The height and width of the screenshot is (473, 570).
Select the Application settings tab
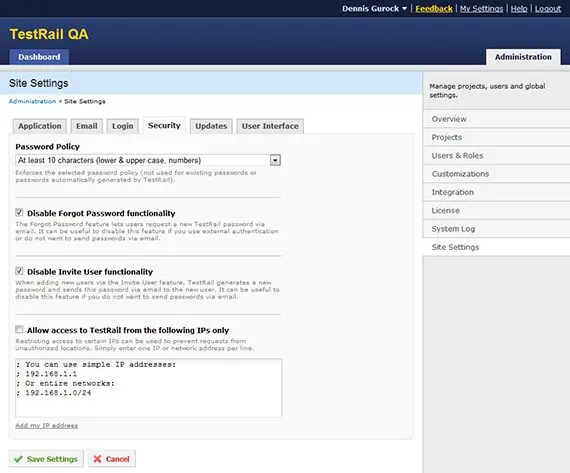(x=40, y=126)
